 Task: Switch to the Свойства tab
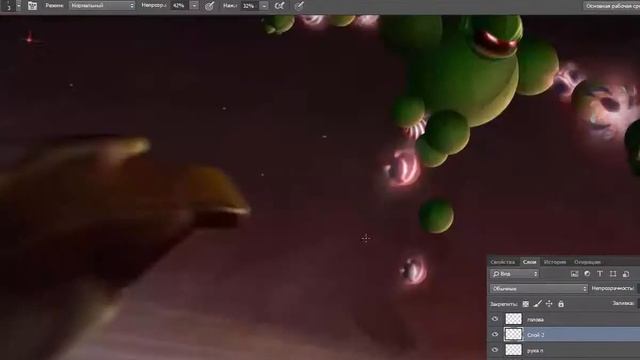(x=503, y=262)
